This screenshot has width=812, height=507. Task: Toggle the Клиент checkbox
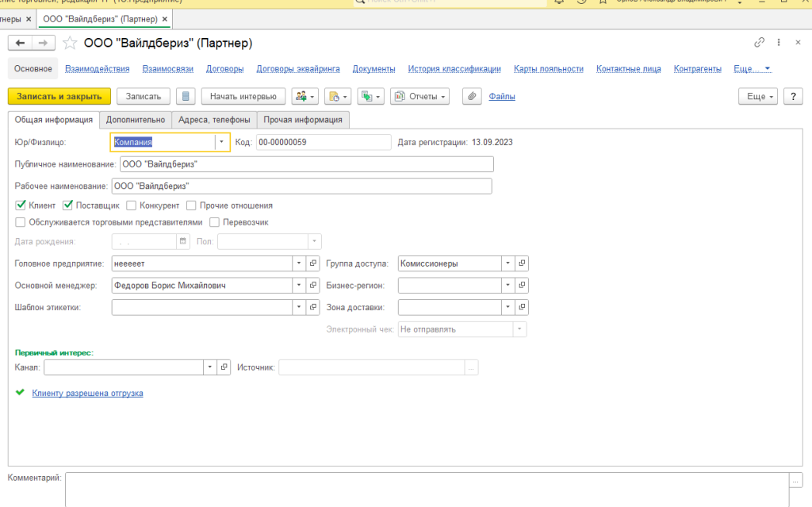pyautogui.click(x=21, y=205)
